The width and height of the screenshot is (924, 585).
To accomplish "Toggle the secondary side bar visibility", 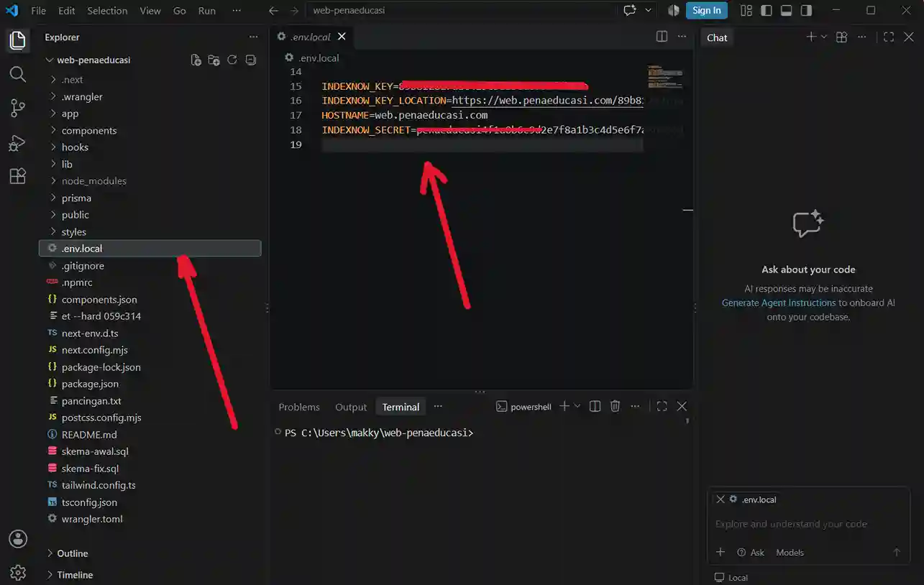I will (807, 11).
